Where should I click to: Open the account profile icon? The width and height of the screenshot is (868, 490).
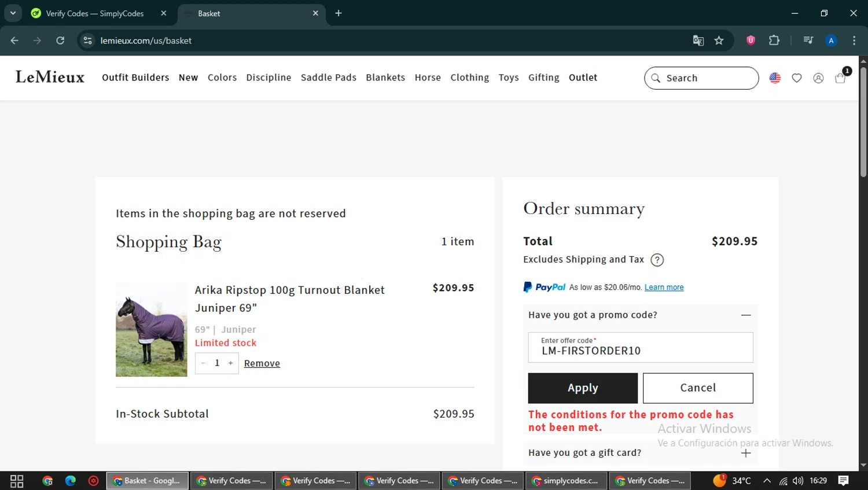point(818,78)
